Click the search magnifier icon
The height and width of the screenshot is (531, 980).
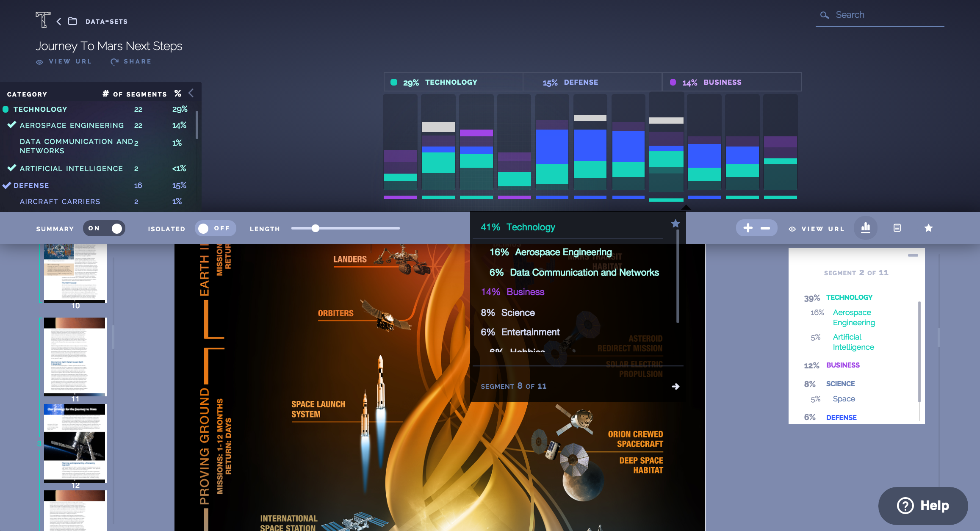click(824, 15)
